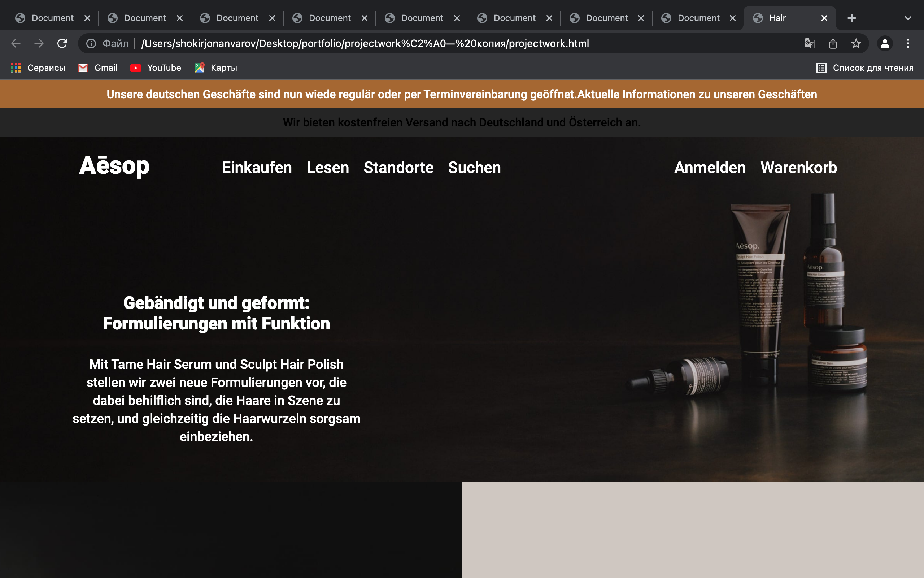Expand the tab search chevron
Viewport: 924px width, 578px height.
pyautogui.click(x=908, y=18)
